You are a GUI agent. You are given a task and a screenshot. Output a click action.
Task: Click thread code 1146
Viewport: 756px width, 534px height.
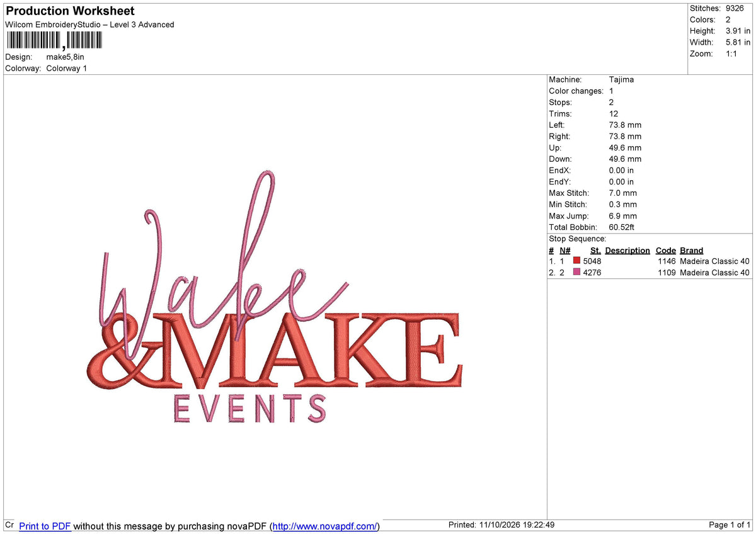[667, 261]
